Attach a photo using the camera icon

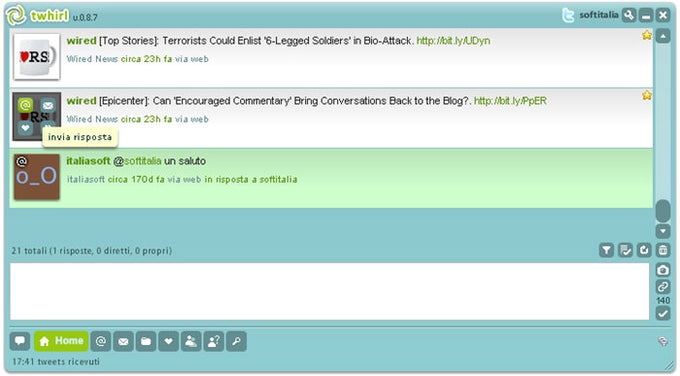(x=663, y=270)
